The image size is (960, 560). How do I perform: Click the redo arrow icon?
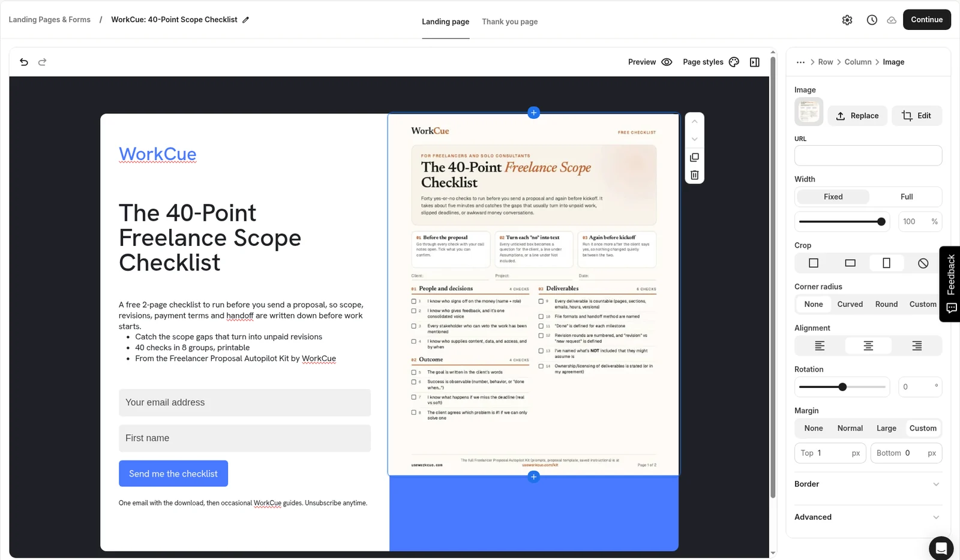tap(43, 62)
